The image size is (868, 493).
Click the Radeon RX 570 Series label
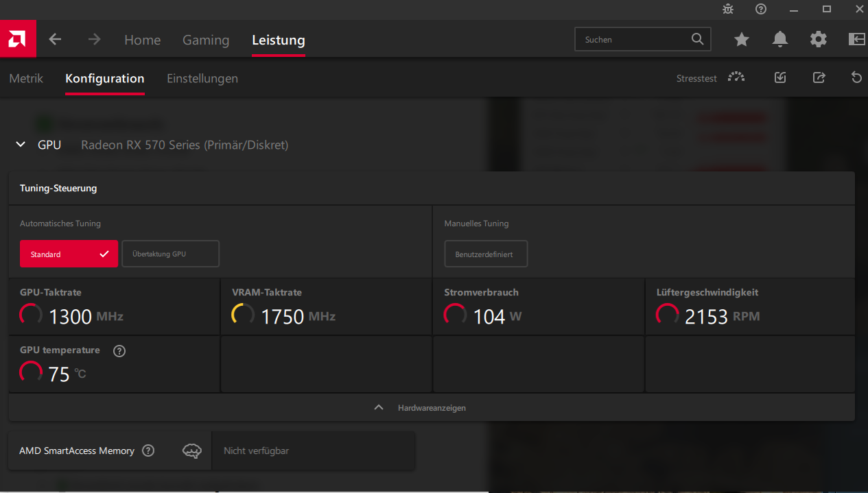185,145
